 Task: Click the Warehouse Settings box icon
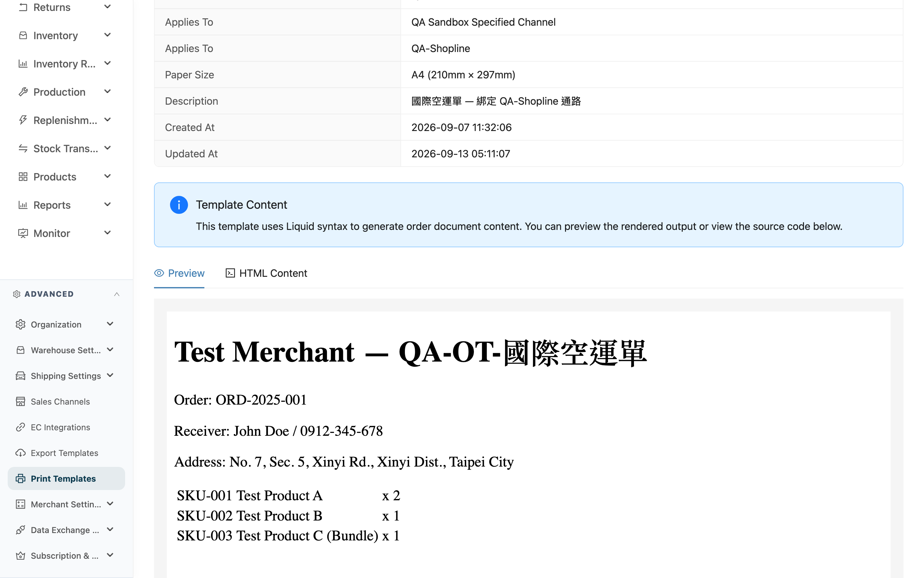21,350
